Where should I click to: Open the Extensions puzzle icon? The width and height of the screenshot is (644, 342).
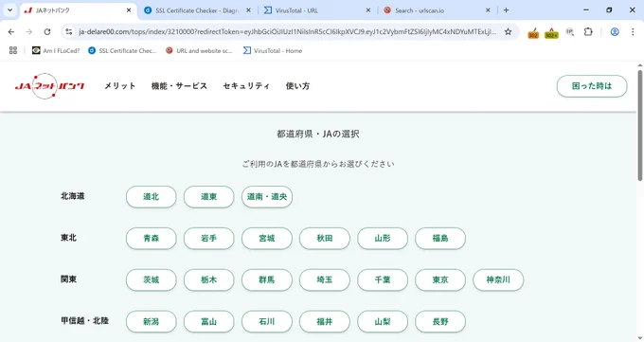(588, 31)
